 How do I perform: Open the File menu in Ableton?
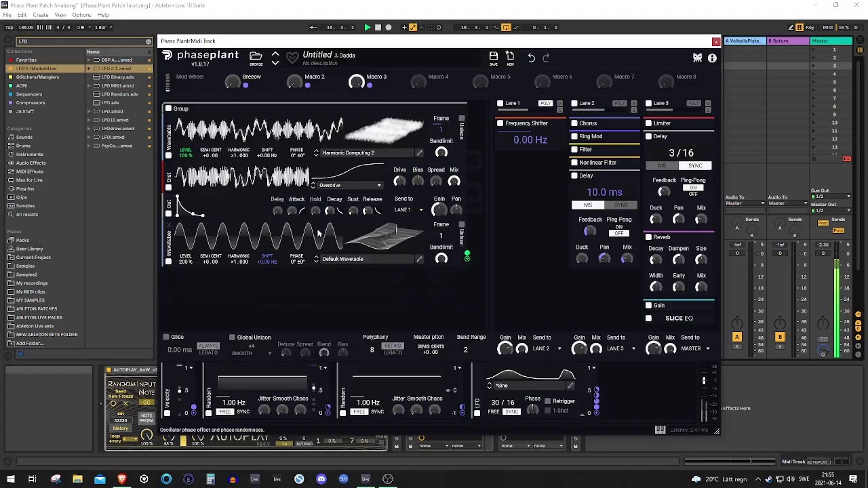click(7, 15)
